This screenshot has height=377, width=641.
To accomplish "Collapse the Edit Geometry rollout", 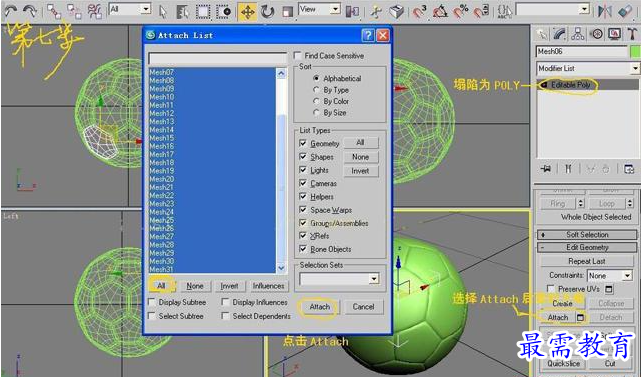I will [587, 247].
